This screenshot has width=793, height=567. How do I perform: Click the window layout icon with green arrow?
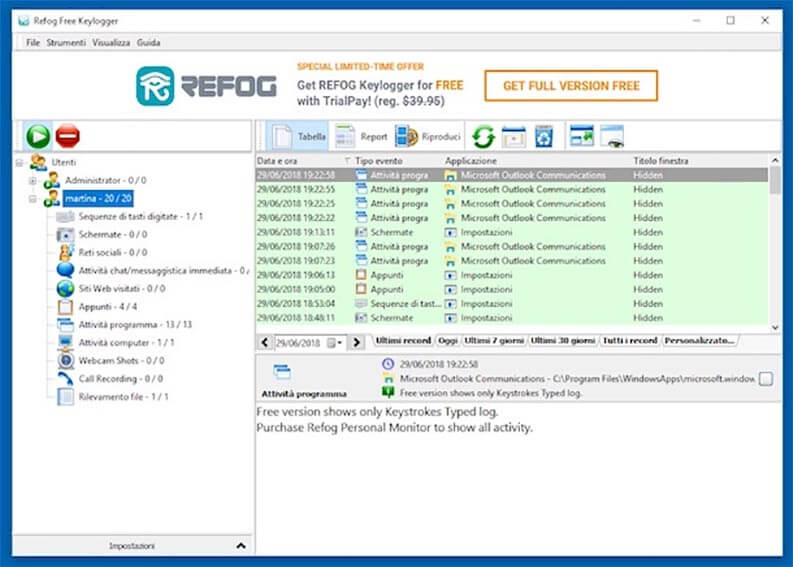[x=582, y=136]
